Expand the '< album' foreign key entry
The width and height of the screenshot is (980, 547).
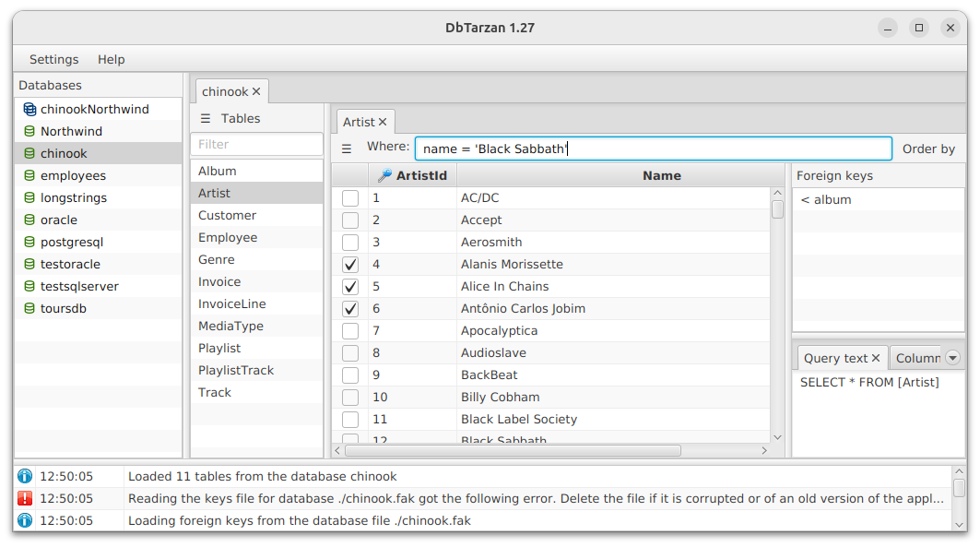pyautogui.click(x=824, y=199)
